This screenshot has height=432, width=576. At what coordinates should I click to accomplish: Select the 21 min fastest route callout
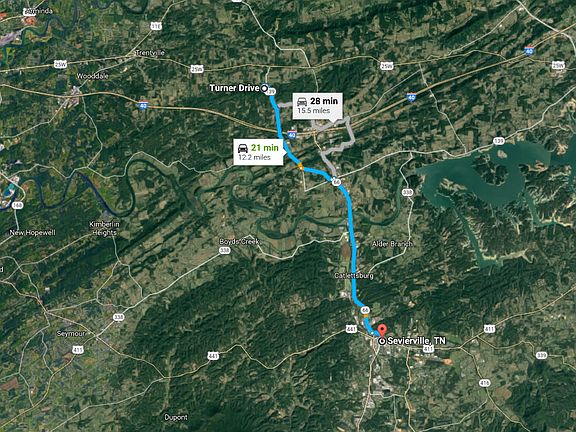259,152
